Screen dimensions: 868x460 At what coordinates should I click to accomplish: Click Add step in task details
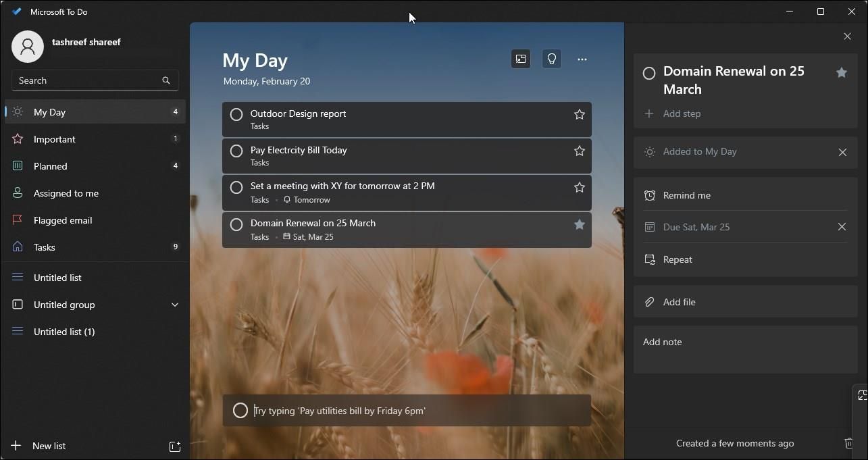tap(682, 113)
